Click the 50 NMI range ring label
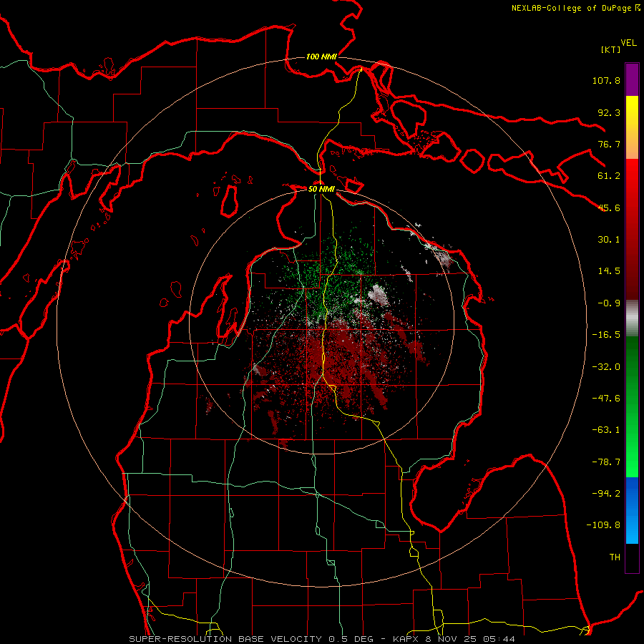644x644 pixels. coord(321,189)
